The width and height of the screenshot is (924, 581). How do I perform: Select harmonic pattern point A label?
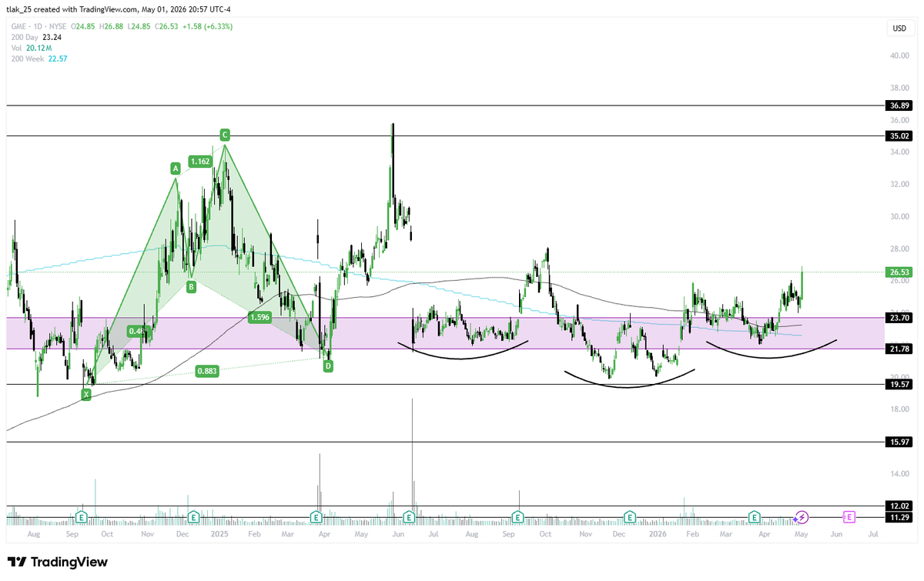coord(176,168)
